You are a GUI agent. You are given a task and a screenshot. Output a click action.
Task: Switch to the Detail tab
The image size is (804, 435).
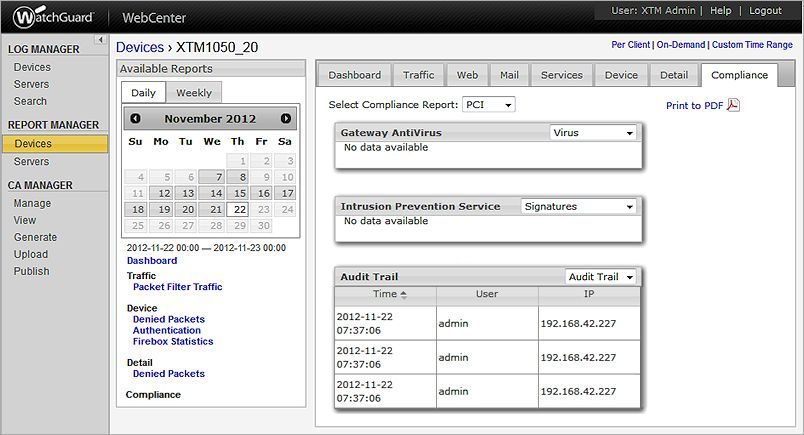point(674,75)
